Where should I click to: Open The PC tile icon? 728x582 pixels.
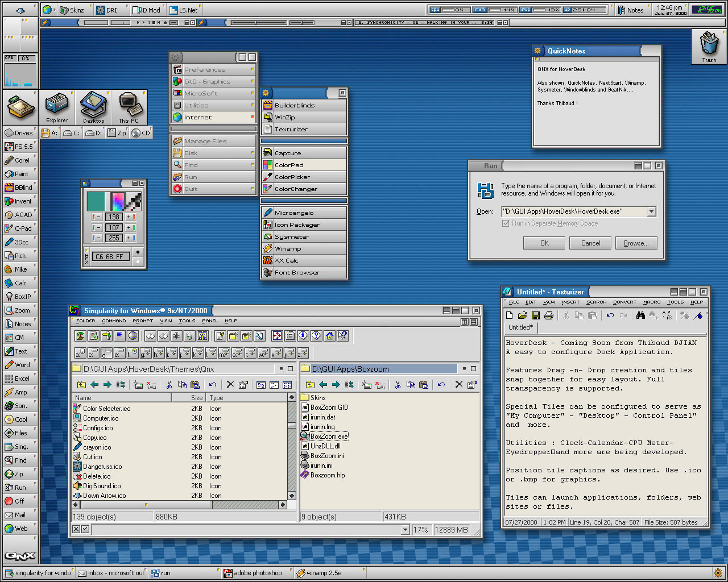click(x=129, y=107)
